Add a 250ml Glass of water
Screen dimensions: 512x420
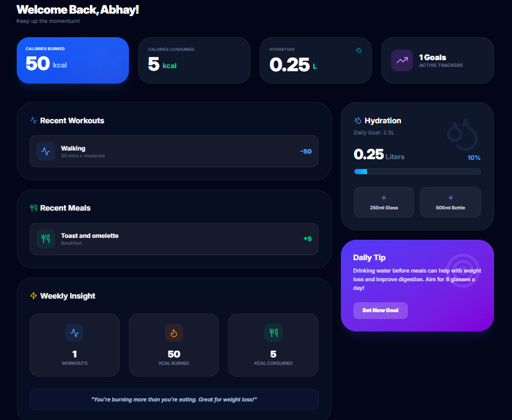point(384,202)
